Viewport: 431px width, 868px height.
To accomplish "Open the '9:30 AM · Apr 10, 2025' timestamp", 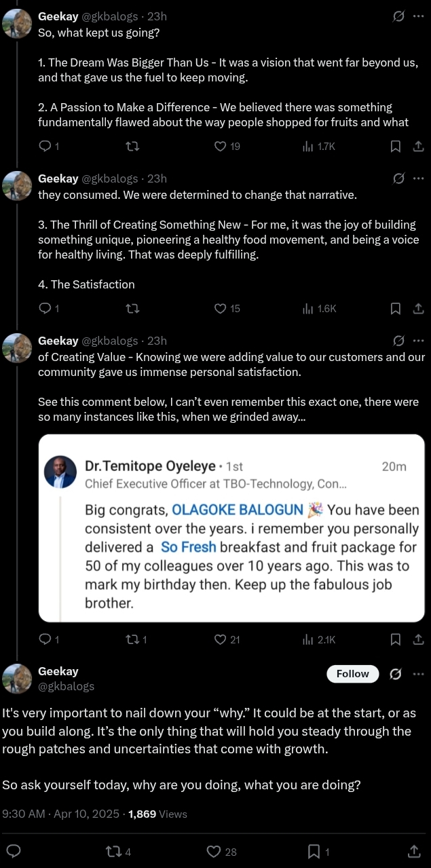I will pos(61,814).
